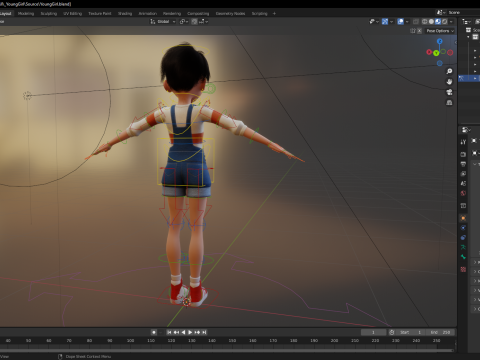Image resolution: width=480 pixels, height=360 pixels.
Task: Toggle viewport gizmos display
Action: [x=385, y=22]
